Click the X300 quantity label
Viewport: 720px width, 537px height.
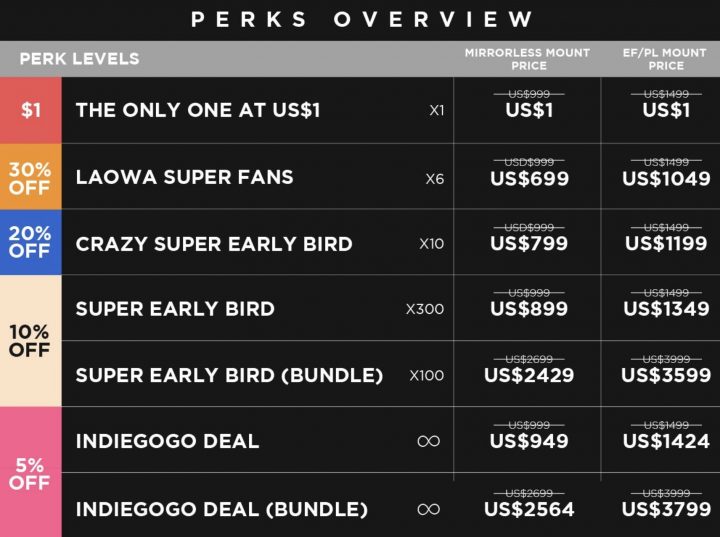click(x=425, y=309)
